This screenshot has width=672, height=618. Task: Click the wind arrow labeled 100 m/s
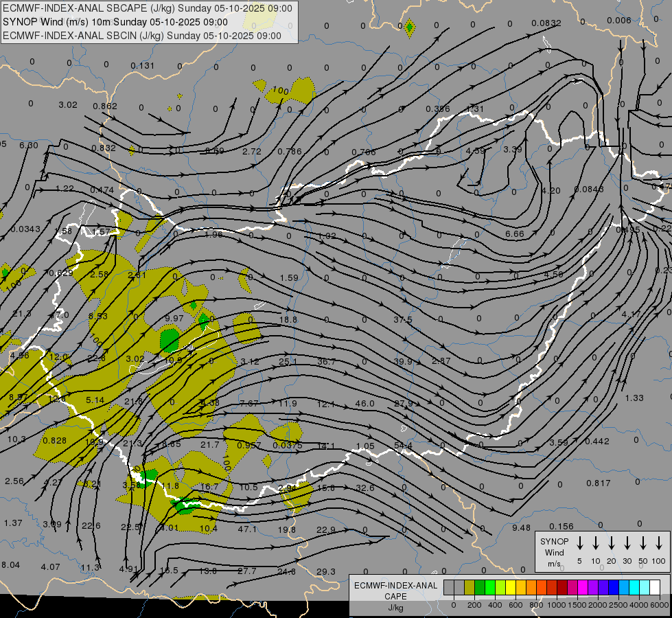[x=659, y=543]
